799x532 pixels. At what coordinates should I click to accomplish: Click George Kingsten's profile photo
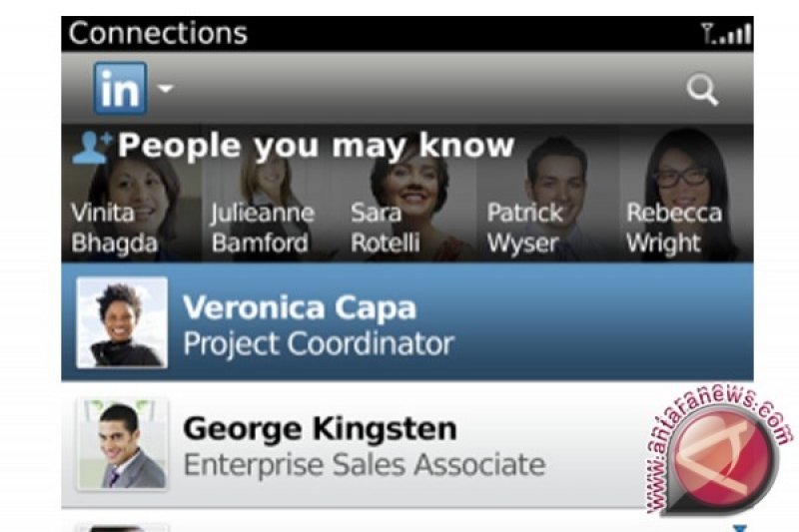[x=122, y=444]
